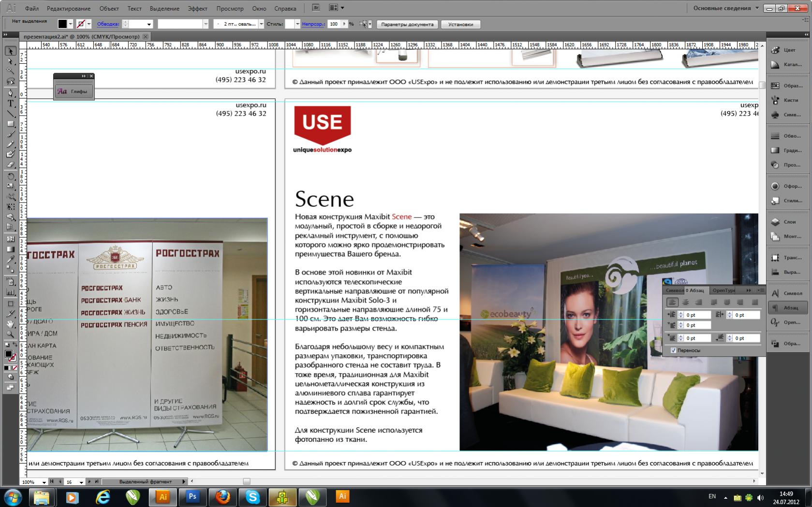Image resolution: width=812 pixels, height=507 pixels.
Task: Open artboard number dropdown showing 16
Action: (81, 482)
